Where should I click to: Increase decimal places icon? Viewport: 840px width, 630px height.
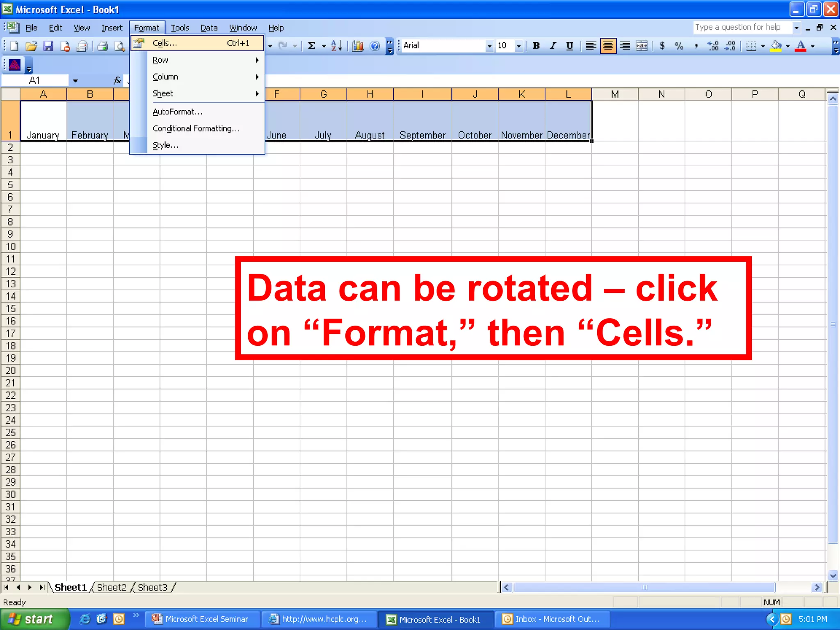[x=713, y=46]
